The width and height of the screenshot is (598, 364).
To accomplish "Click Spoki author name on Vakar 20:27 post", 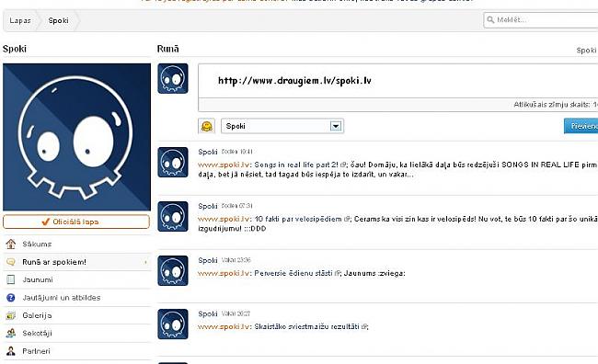I will pyautogui.click(x=208, y=313).
